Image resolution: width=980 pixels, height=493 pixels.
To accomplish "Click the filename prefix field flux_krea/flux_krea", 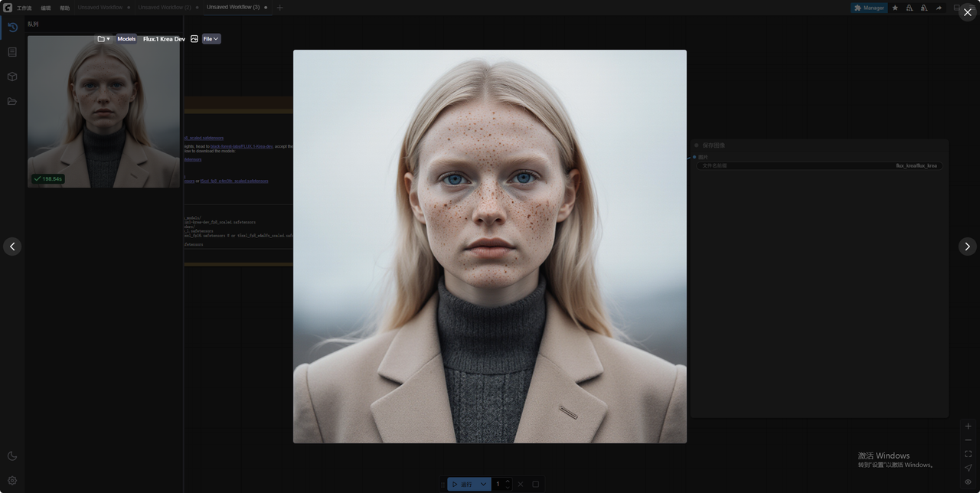I will click(819, 165).
